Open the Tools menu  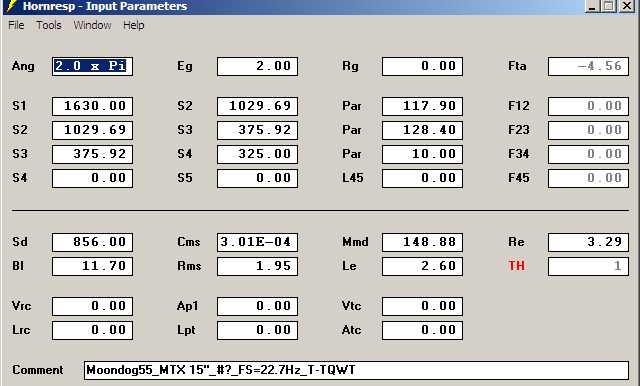pos(49,25)
